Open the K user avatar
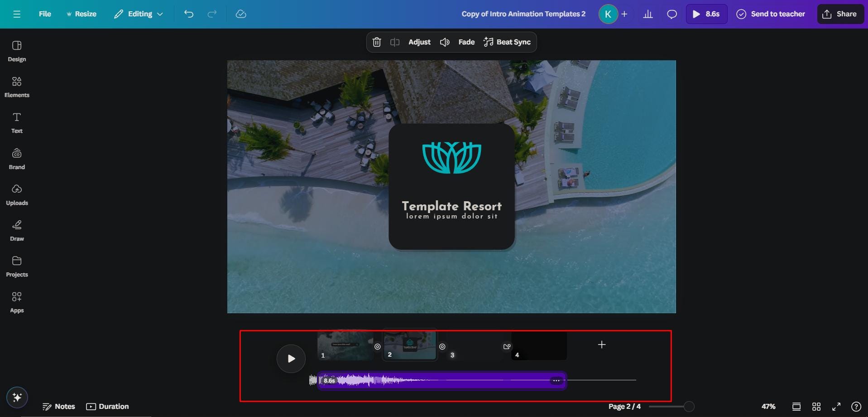 (608, 14)
